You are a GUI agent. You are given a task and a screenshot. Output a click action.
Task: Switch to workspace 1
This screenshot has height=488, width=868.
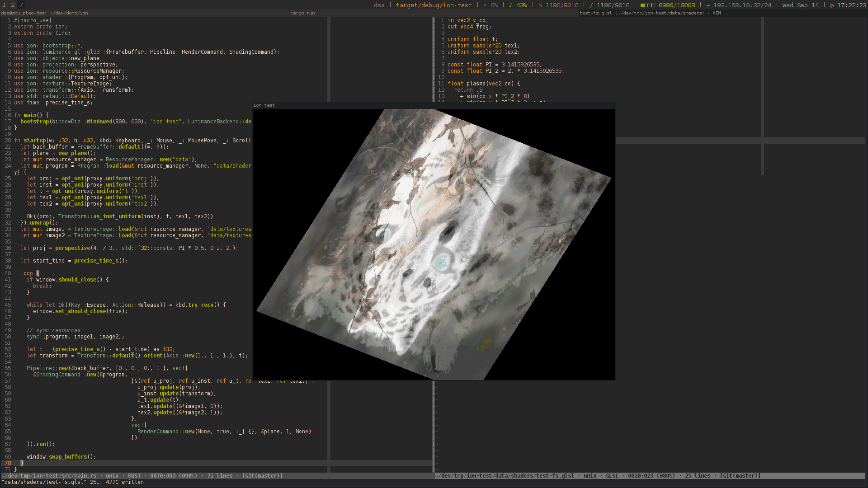point(4,5)
